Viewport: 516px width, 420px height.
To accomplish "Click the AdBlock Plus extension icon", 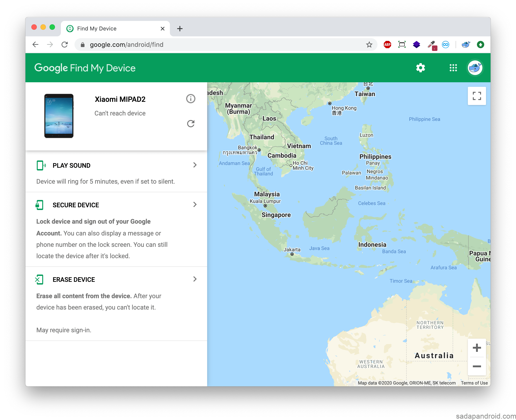I will pos(387,45).
